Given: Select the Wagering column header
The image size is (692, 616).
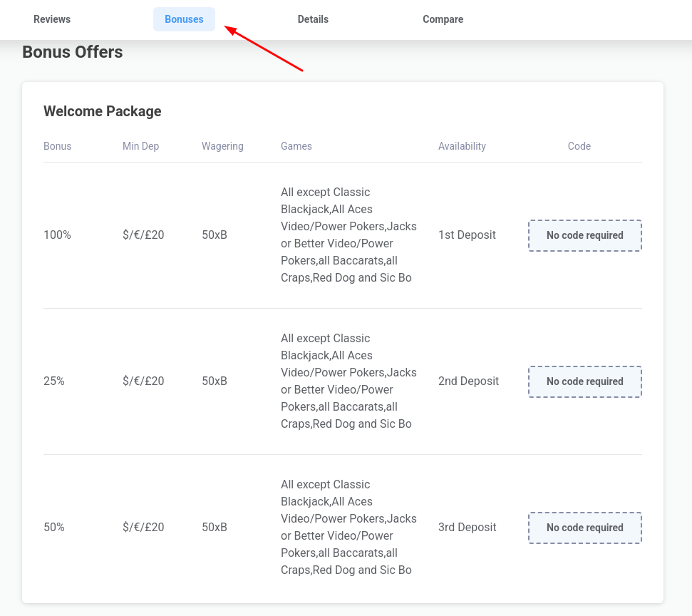Looking at the screenshot, I should pos(222,146).
